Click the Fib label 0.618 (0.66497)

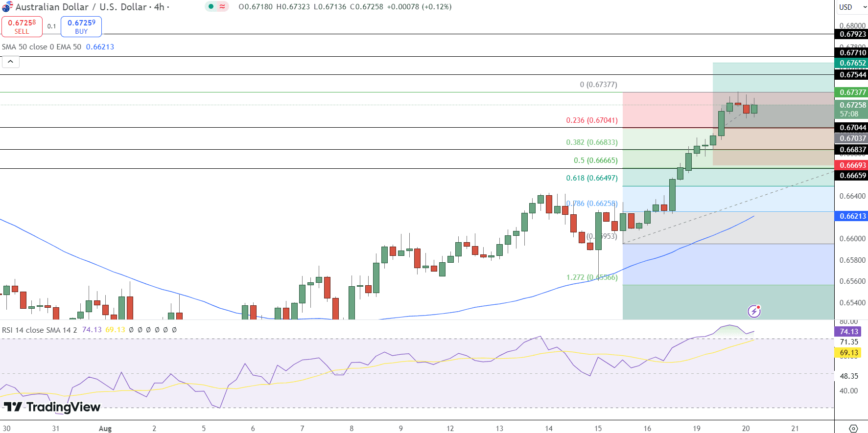coord(592,178)
